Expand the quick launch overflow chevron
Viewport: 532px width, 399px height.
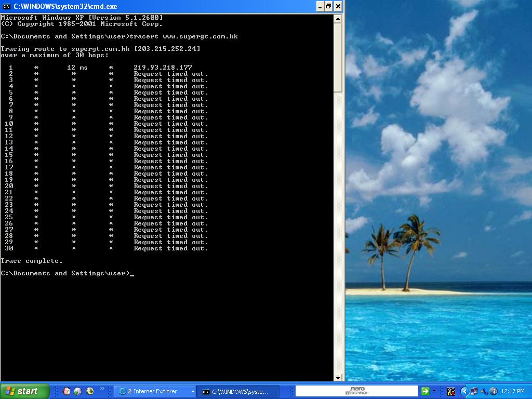click(x=102, y=389)
